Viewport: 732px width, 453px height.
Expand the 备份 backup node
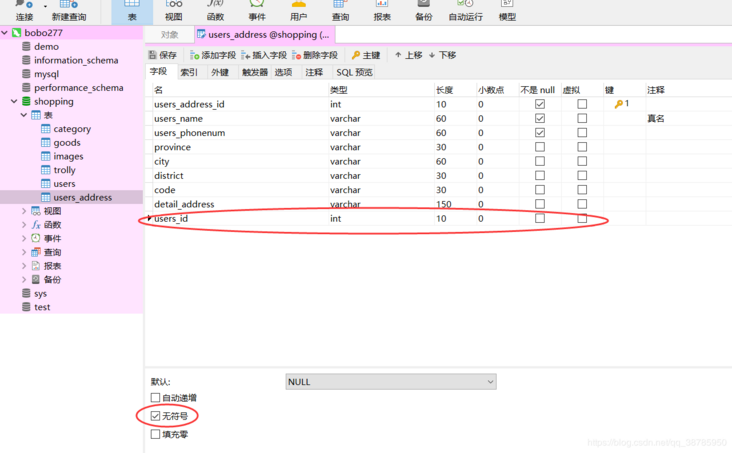tap(24, 279)
